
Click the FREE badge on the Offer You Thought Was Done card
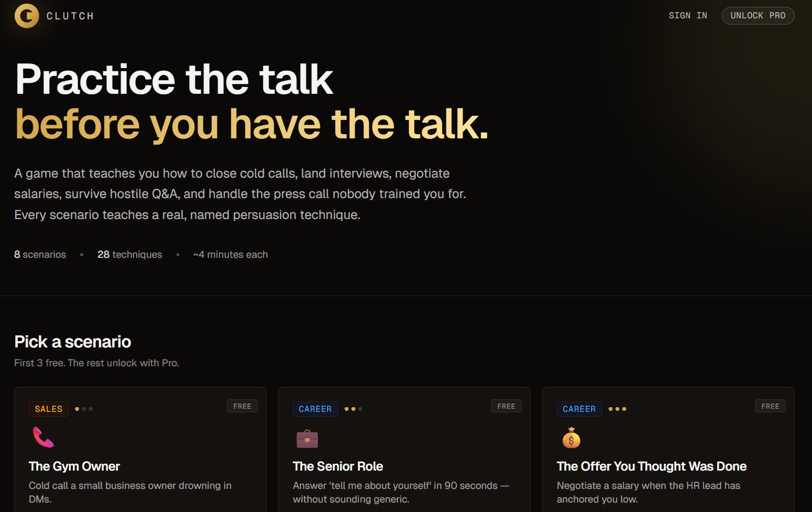(770, 406)
